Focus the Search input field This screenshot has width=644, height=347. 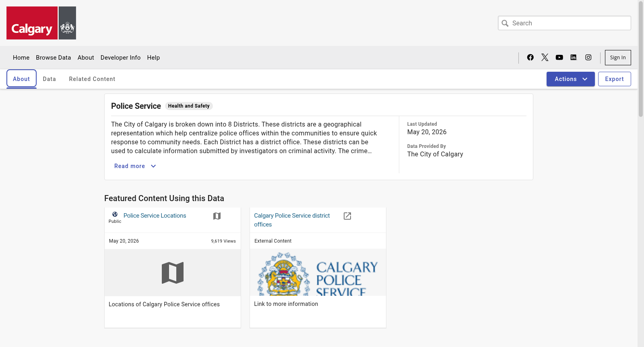point(564,23)
